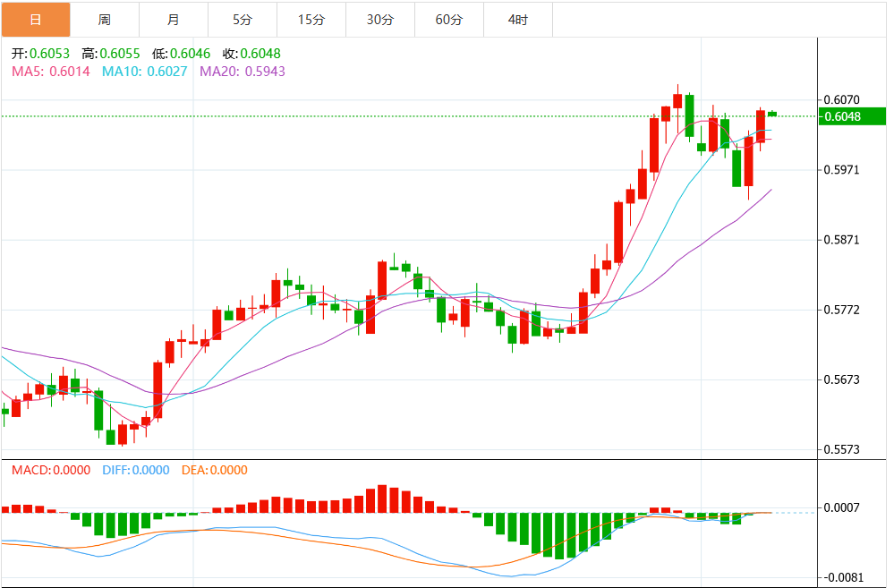The width and height of the screenshot is (894, 588).
Task: Click the 0.5573 price axis label
Action: point(841,449)
